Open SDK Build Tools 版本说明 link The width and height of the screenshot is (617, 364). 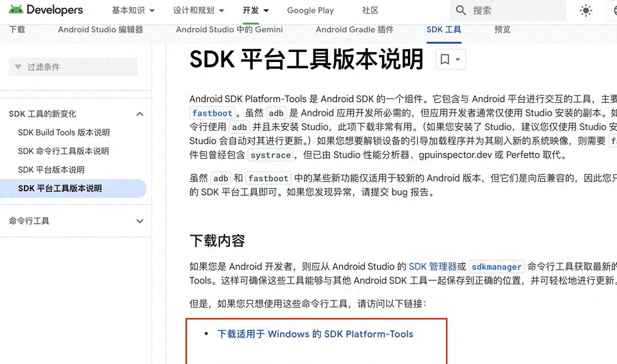pyautogui.click(x=64, y=132)
